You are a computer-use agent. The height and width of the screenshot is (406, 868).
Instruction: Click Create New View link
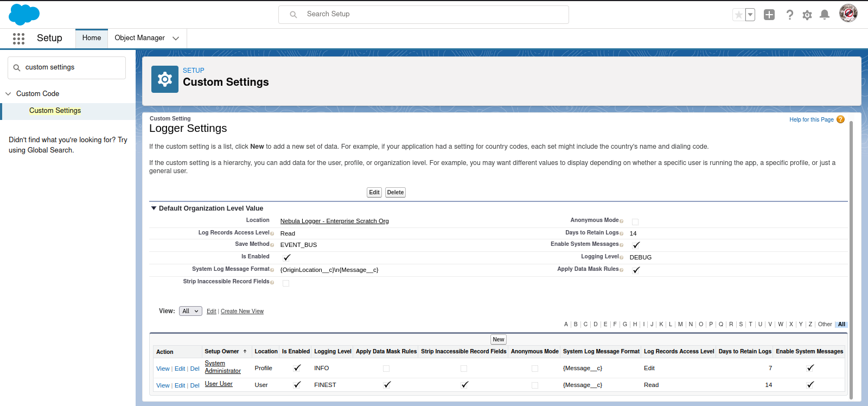(242, 312)
